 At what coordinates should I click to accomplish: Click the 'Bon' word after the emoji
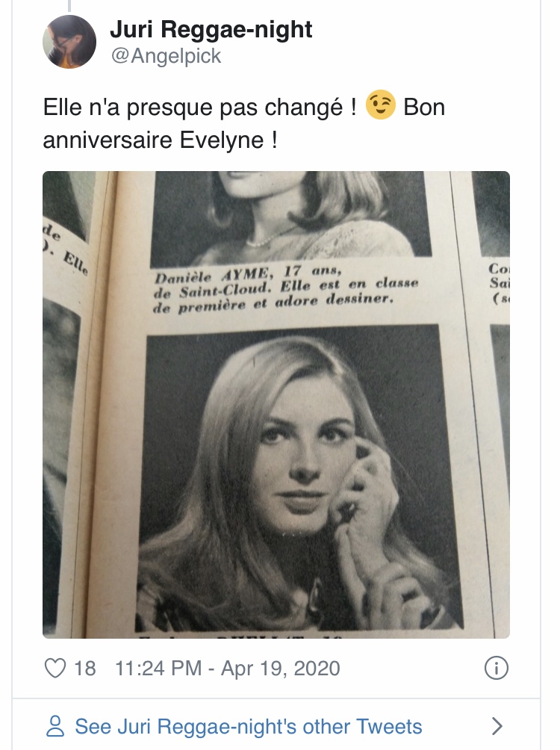(424, 107)
